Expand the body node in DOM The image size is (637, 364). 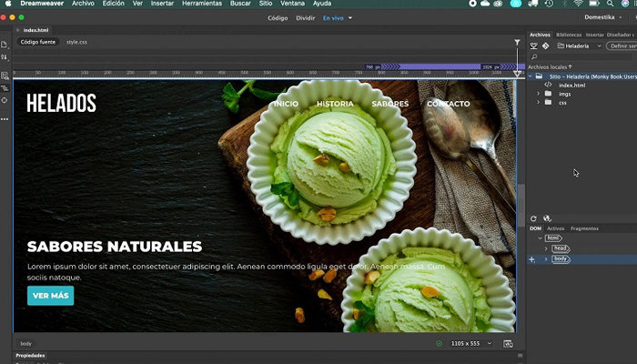(546, 259)
